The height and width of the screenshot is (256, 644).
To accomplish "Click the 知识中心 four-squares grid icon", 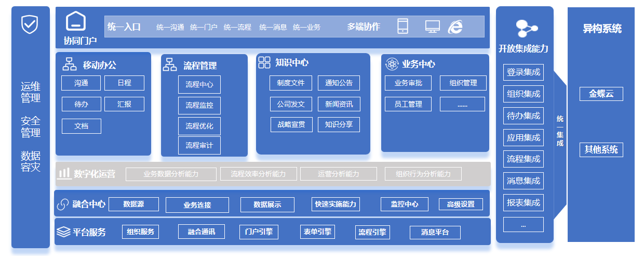I will tap(264, 63).
